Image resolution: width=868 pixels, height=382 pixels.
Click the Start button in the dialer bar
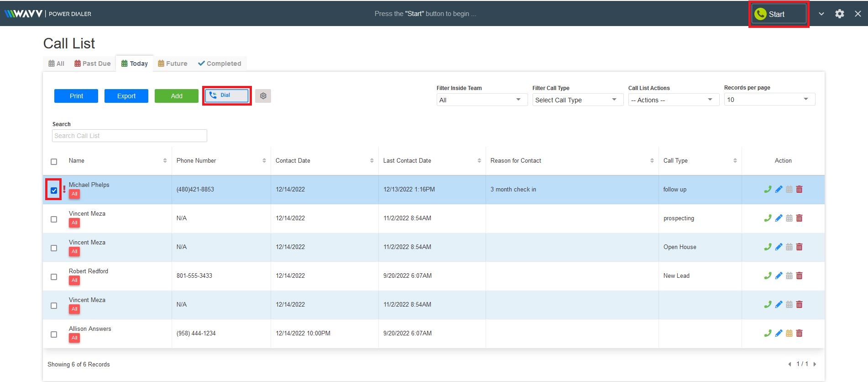pyautogui.click(x=779, y=14)
